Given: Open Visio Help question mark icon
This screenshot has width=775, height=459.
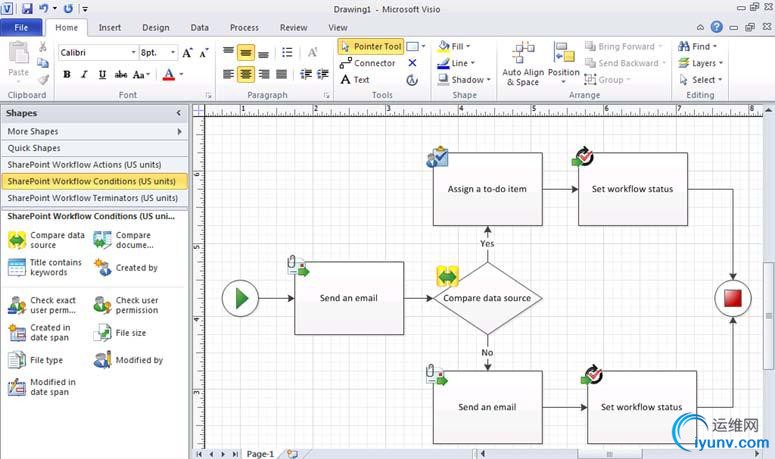Looking at the screenshot, I should 716,27.
